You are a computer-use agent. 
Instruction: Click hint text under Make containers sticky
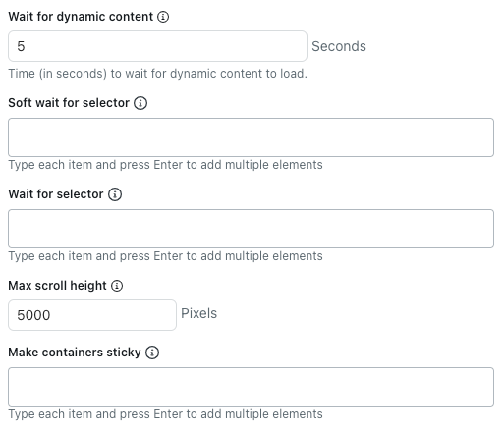[x=165, y=414]
